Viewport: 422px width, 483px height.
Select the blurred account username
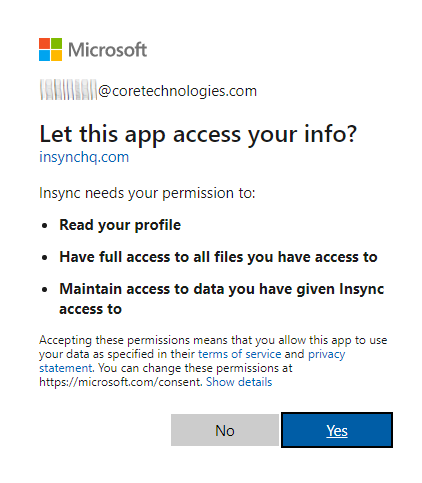[x=68, y=90]
